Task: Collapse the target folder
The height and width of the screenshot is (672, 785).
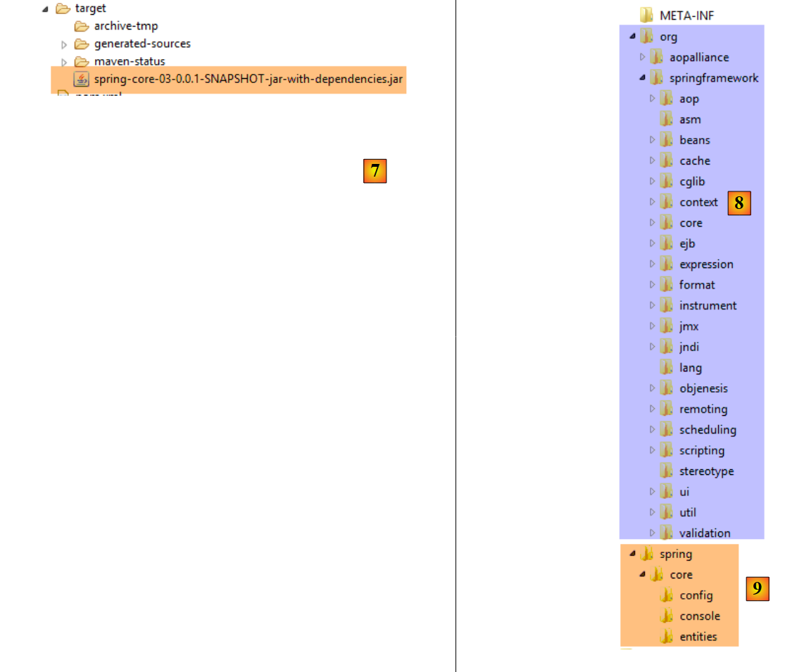Action: point(46,9)
